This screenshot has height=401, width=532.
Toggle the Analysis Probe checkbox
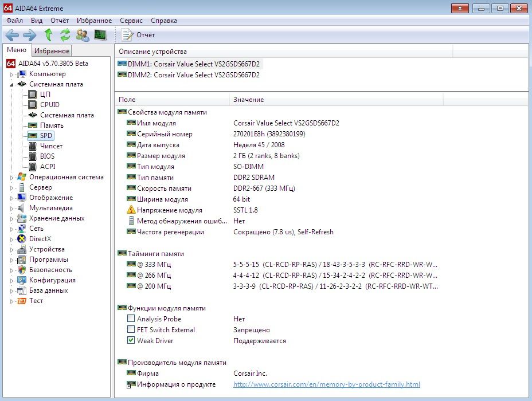click(x=131, y=319)
